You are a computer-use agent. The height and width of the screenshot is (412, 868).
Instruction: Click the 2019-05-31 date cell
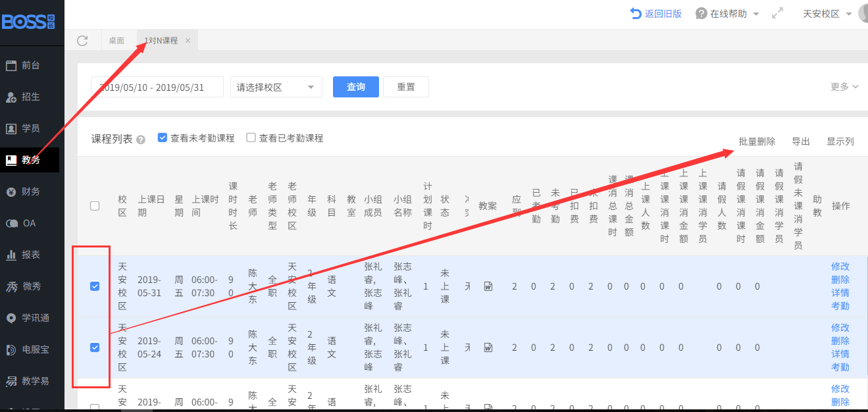[x=149, y=286]
